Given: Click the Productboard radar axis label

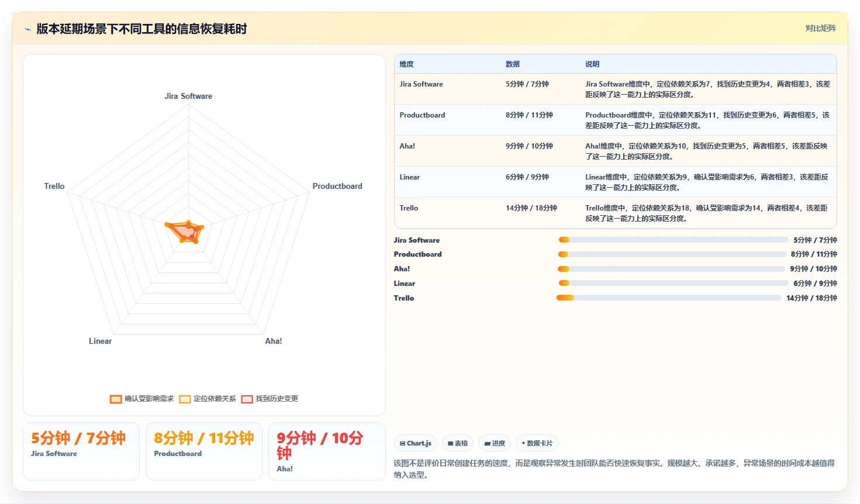Looking at the screenshot, I should coord(337,186).
